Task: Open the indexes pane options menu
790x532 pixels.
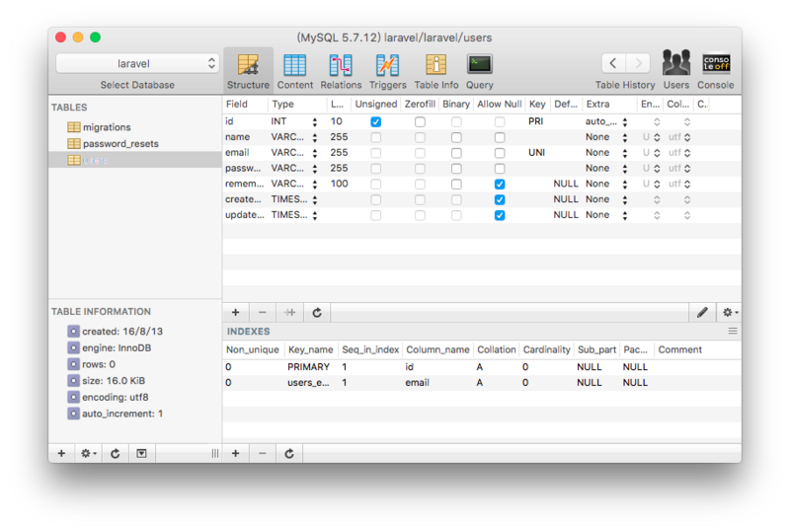Action: click(733, 331)
